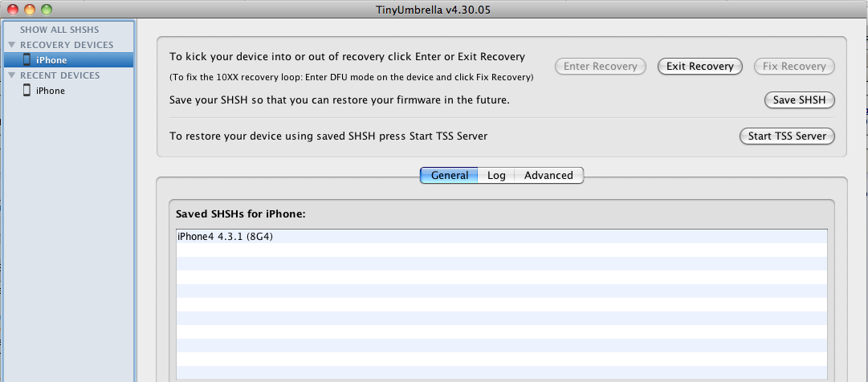Start the TSS Server
This screenshot has width=868, height=382.
(787, 136)
